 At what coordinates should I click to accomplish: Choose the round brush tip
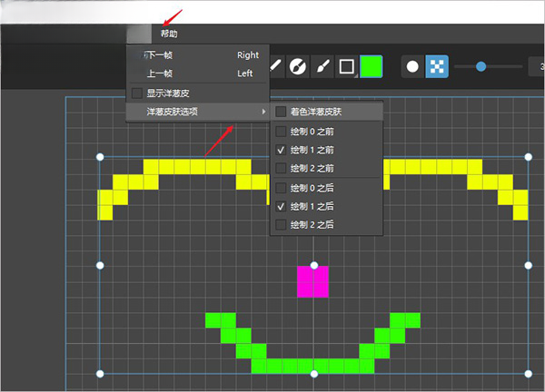(412, 66)
